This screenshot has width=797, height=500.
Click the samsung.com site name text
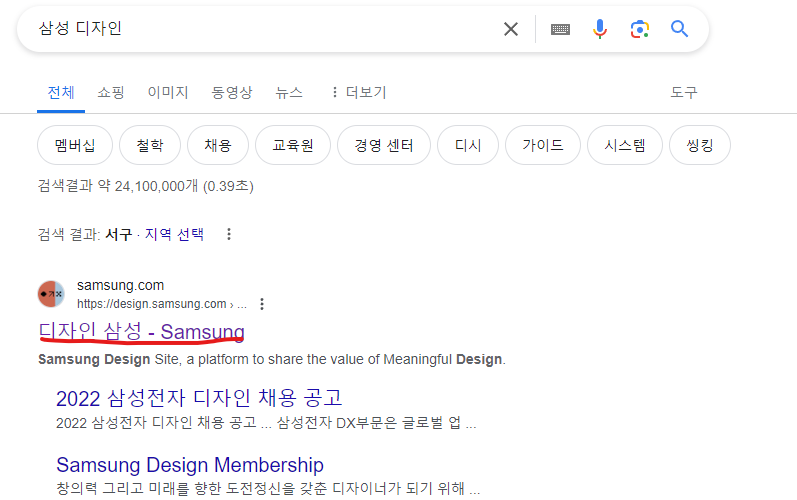(x=120, y=286)
